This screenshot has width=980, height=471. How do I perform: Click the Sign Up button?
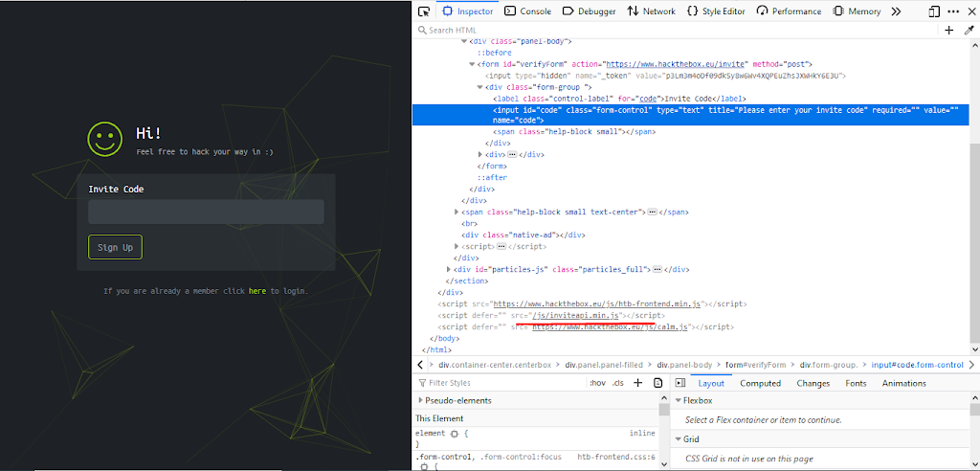(x=115, y=247)
